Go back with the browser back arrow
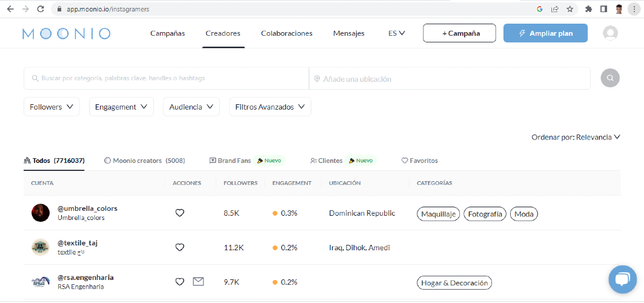Viewport: 644px width, 303px height. [10, 9]
